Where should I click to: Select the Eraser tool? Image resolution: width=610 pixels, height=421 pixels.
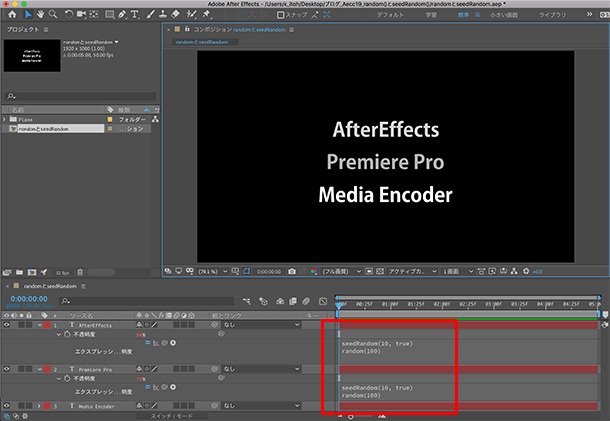[175, 14]
